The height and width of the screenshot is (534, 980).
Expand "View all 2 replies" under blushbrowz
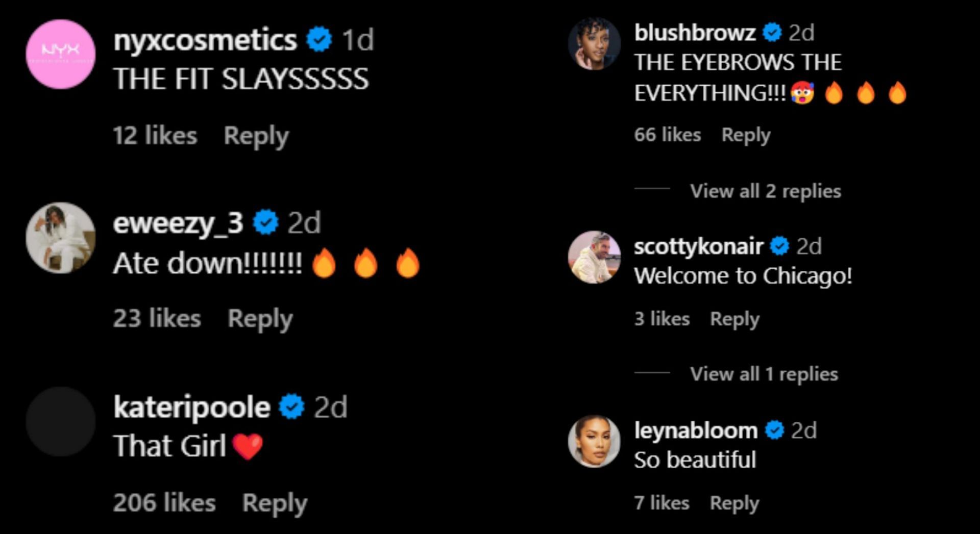click(x=765, y=191)
